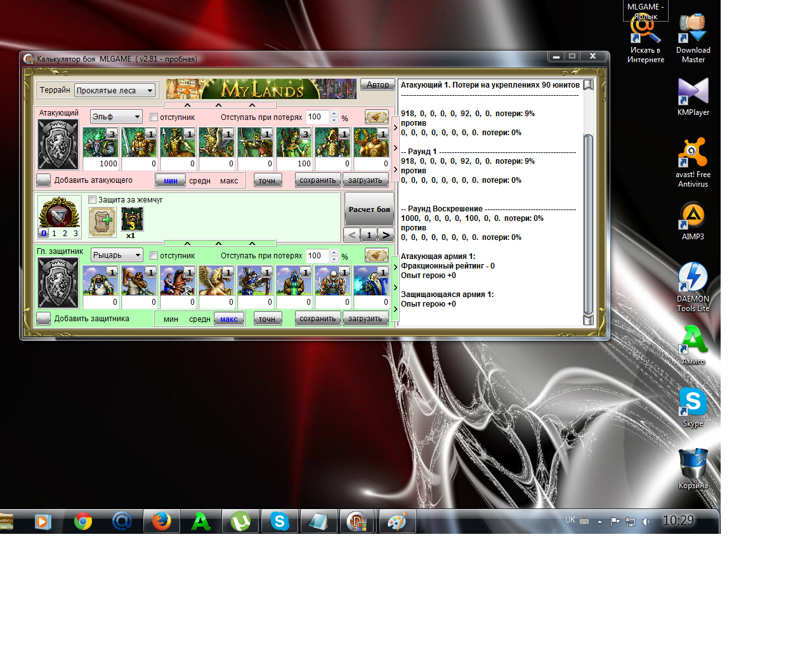This screenshot has width=812, height=650.
Task: Click the attacker's green druid unit icon above 100
Action: pyautogui.click(x=294, y=142)
